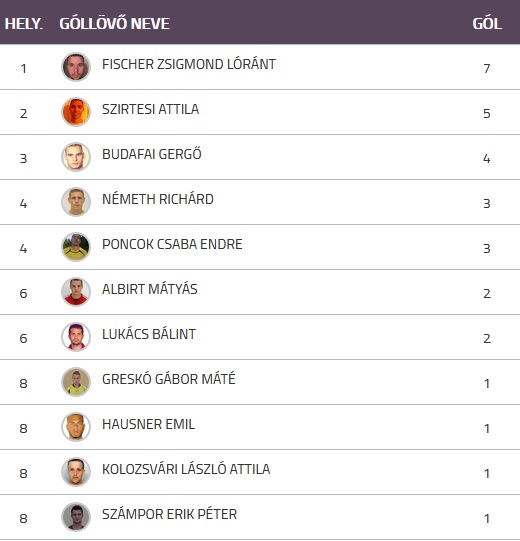This screenshot has height=541, width=520.
Task: Select Lukács Bálint's profile picture
Action: 76,337
